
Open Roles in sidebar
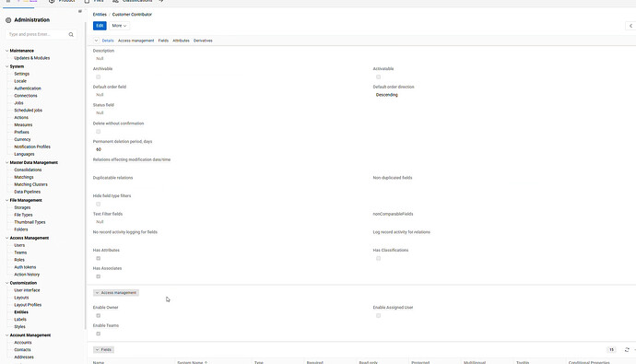tap(19, 260)
